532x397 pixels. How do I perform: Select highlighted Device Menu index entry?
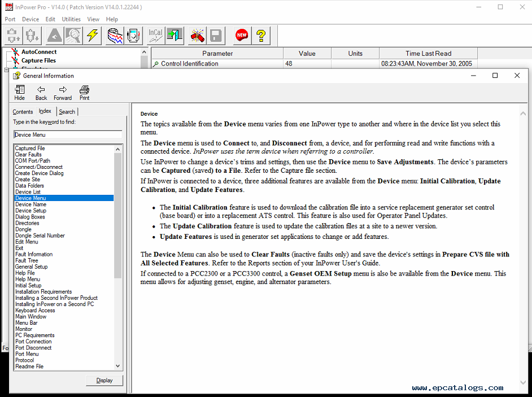click(64, 198)
